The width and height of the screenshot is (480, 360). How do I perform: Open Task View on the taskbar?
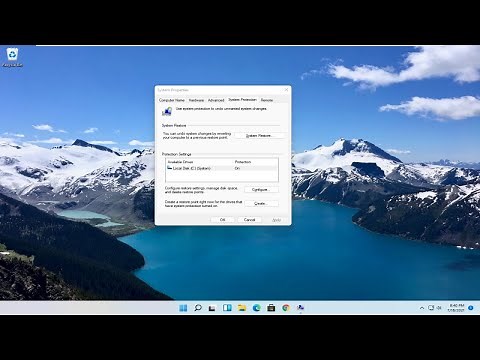tap(212, 308)
